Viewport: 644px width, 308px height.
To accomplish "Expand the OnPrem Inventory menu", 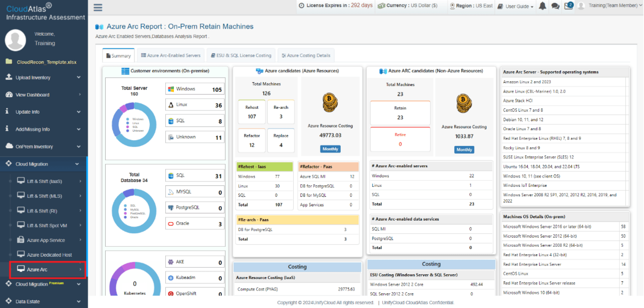I will [44, 147].
